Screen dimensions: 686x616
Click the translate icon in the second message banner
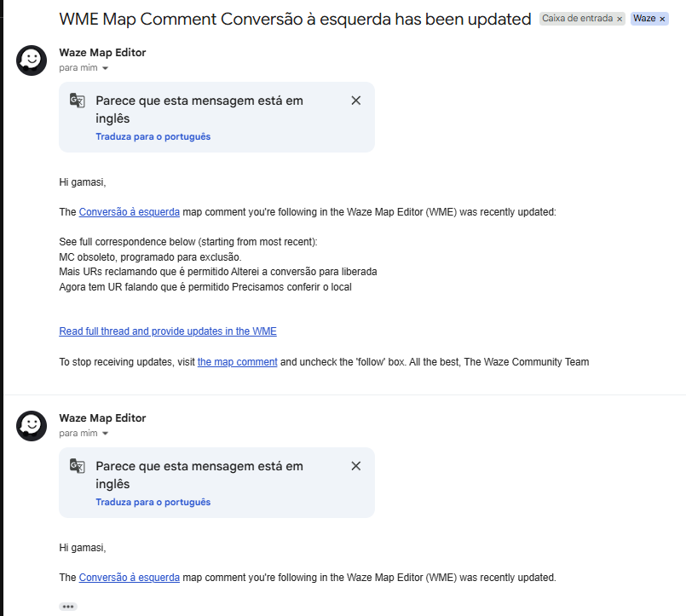click(x=78, y=466)
